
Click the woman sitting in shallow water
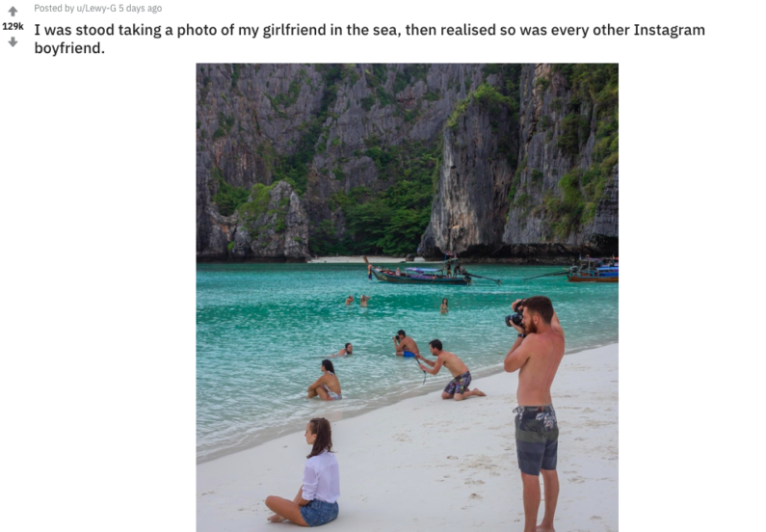325,380
